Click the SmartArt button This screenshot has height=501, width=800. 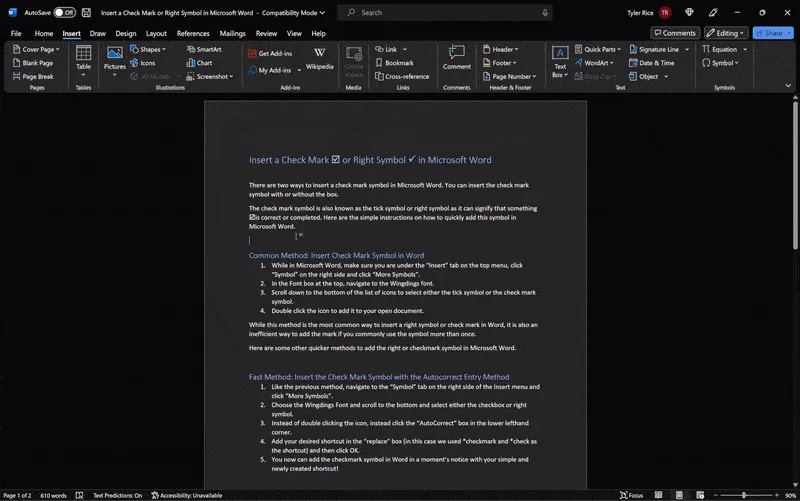[x=204, y=49]
